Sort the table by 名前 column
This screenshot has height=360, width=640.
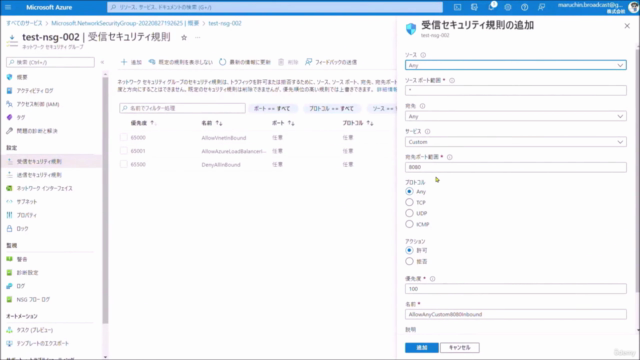point(211,123)
